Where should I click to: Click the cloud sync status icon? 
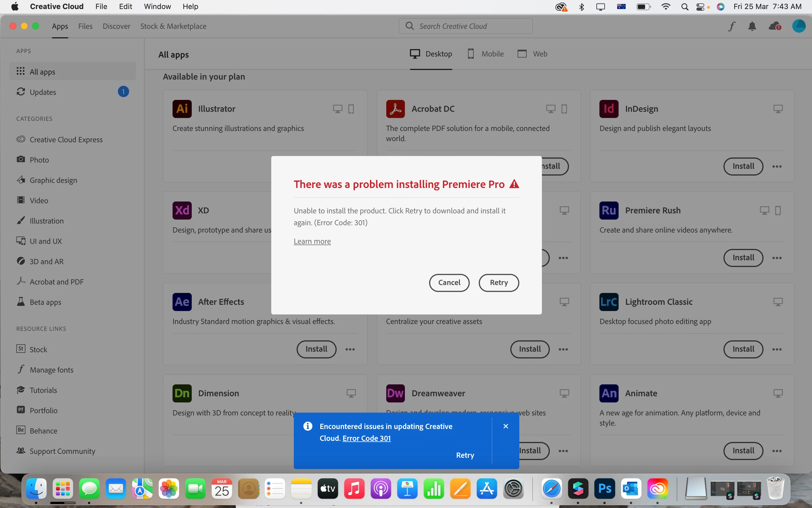[775, 26]
